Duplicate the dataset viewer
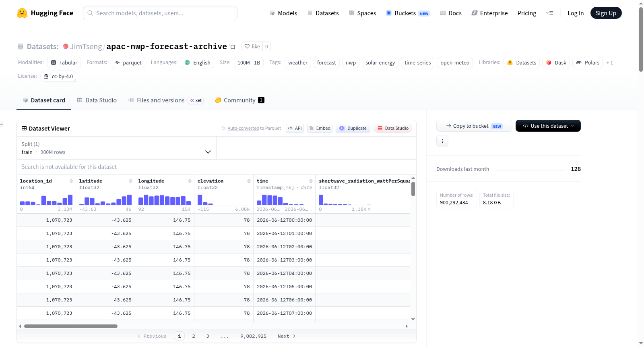The height and width of the screenshot is (347, 644). (353, 128)
